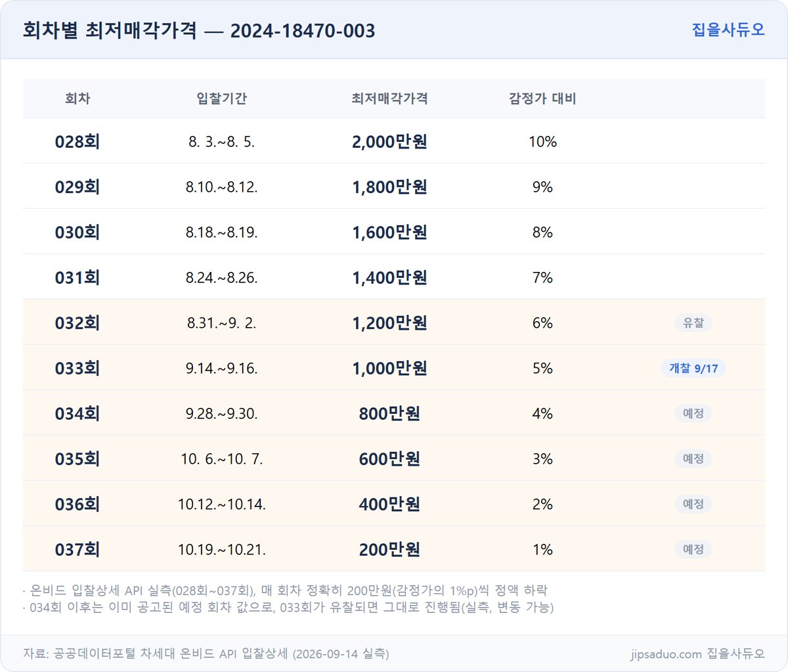Click the 개찰 9/17 badge

point(693,368)
